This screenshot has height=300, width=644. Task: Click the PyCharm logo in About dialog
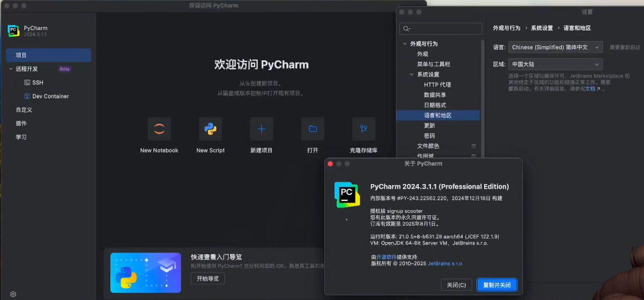click(347, 195)
